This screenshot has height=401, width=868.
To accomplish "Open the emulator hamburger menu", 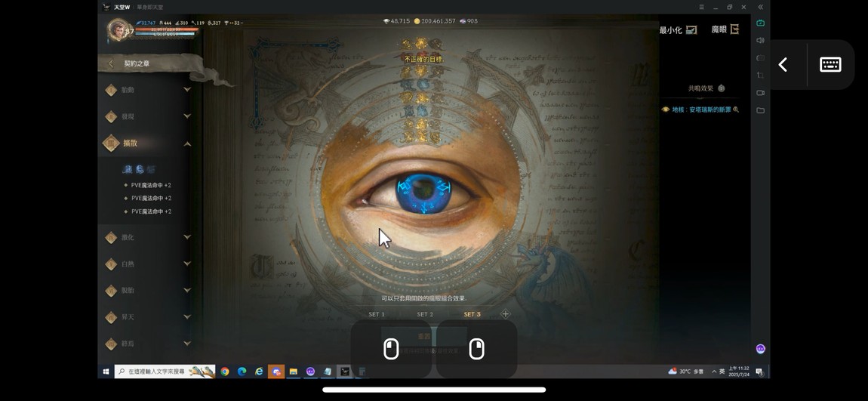I will [701, 8].
